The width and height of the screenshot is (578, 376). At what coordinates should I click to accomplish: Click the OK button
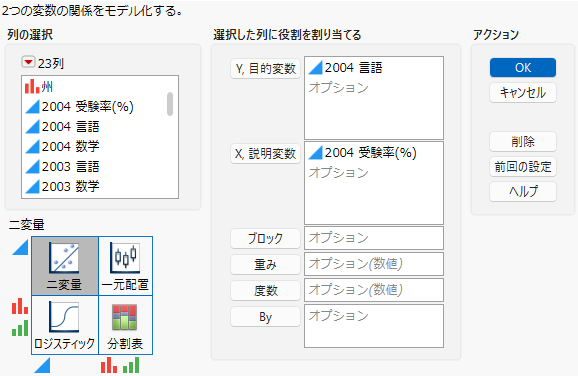[523, 67]
